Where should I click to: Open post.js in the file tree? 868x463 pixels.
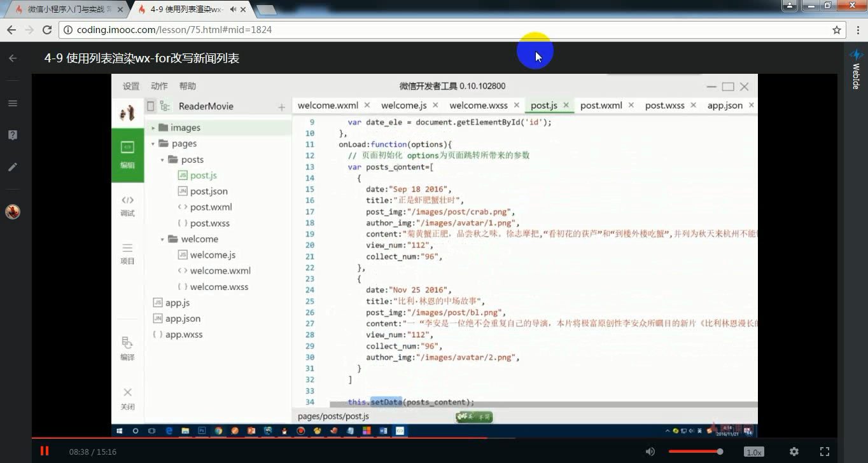click(198, 176)
